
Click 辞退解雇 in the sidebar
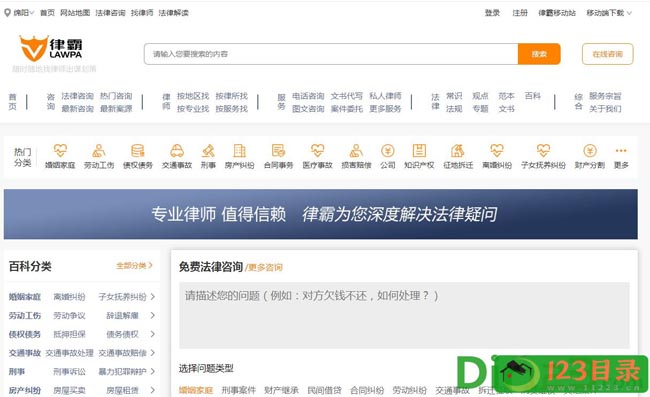[122, 315]
